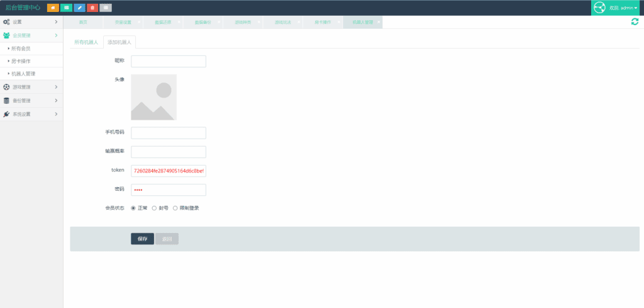Switch to the 所有机器人 tab
Image resolution: width=644 pixels, height=308 pixels.
pyautogui.click(x=86, y=43)
